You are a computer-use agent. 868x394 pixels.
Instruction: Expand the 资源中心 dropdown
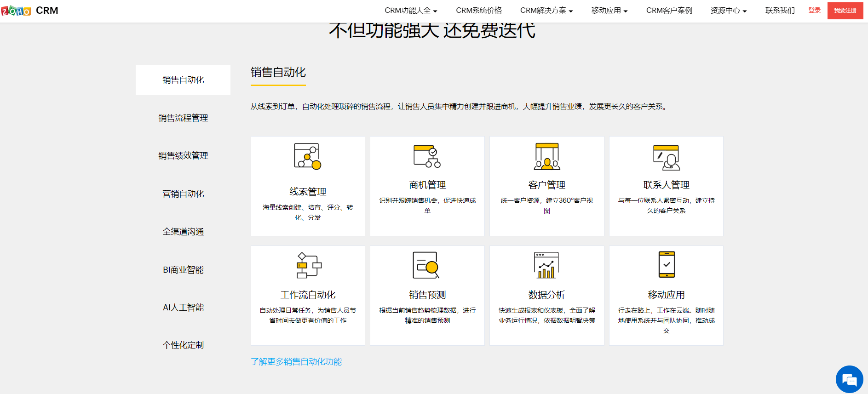tap(729, 11)
